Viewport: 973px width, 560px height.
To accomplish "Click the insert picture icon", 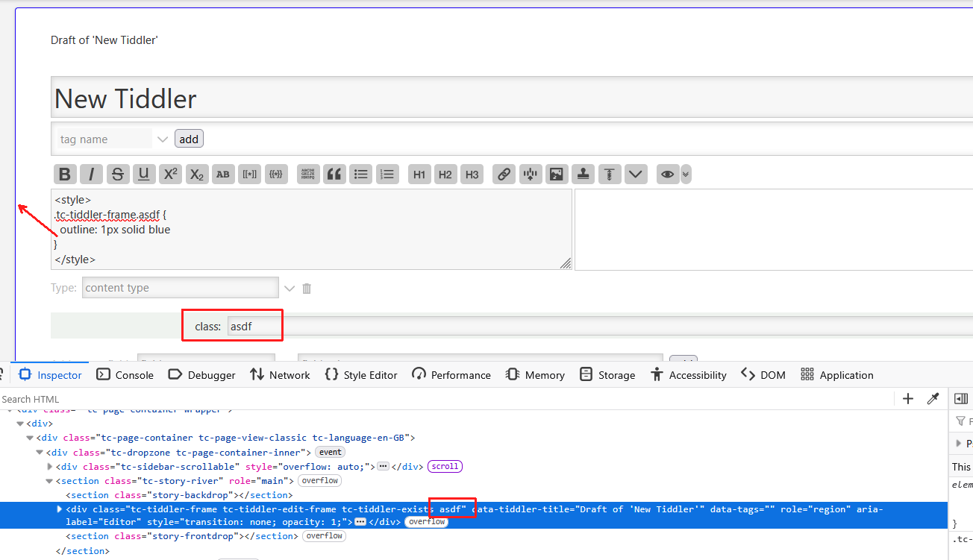I will click(x=556, y=174).
